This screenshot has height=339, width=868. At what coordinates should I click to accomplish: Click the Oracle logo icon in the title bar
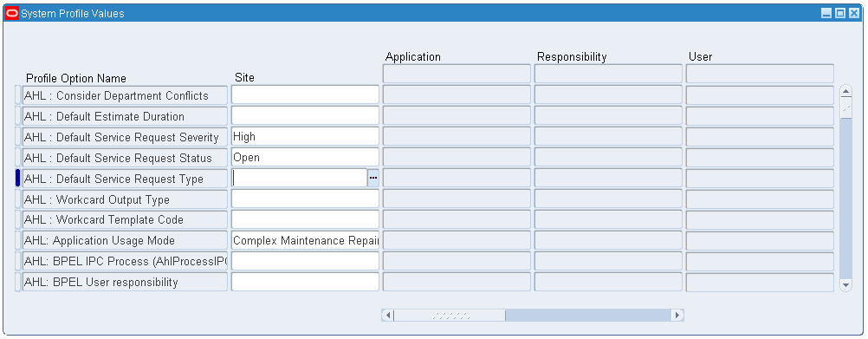click(11, 13)
